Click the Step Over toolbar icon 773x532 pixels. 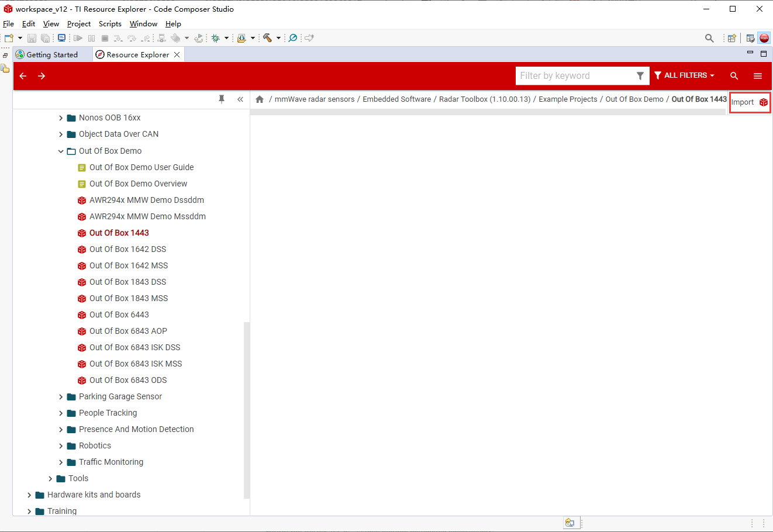(x=132, y=38)
